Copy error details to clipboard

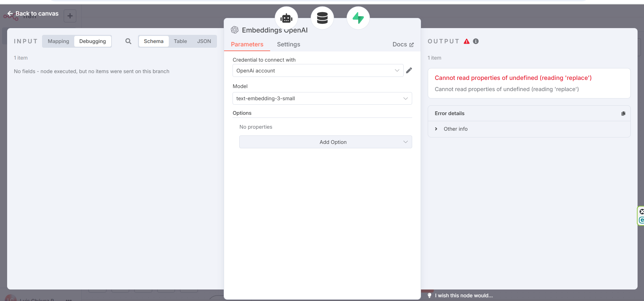(x=623, y=113)
